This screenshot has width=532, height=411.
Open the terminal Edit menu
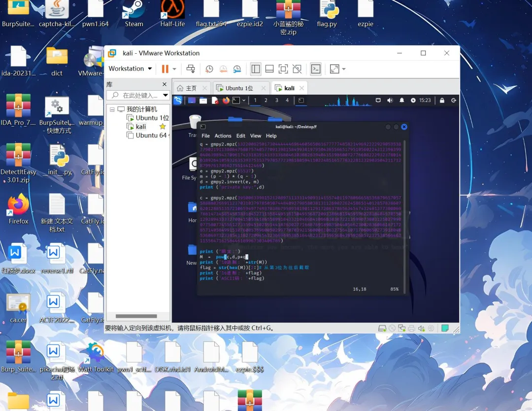click(241, 136)
